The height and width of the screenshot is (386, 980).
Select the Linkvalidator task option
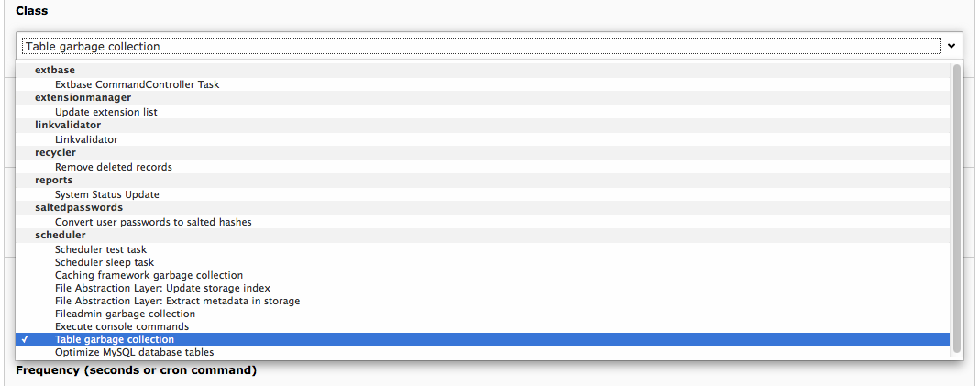coord(86,139)
